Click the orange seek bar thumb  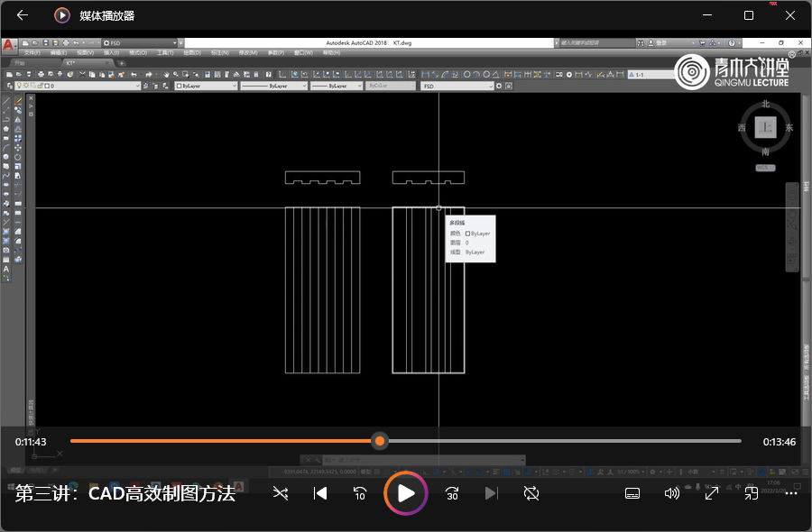[381, 441]
